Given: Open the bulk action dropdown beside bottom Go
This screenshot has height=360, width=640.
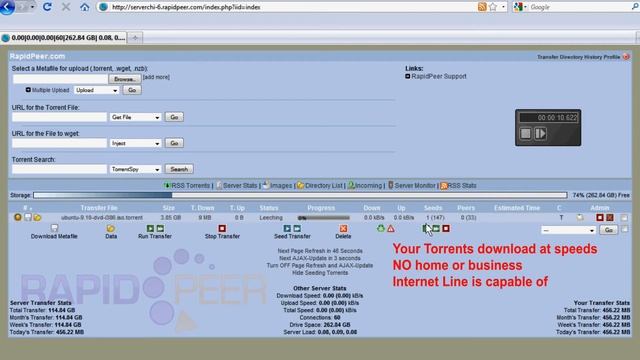Looking at the screenshot, I should coord(569,230).
